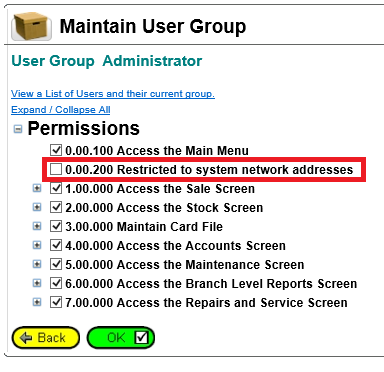Uncheck 7.00.000 Repairs and Service Screen
This screenshot has height=372, width=384.
[x=56, y=302]
